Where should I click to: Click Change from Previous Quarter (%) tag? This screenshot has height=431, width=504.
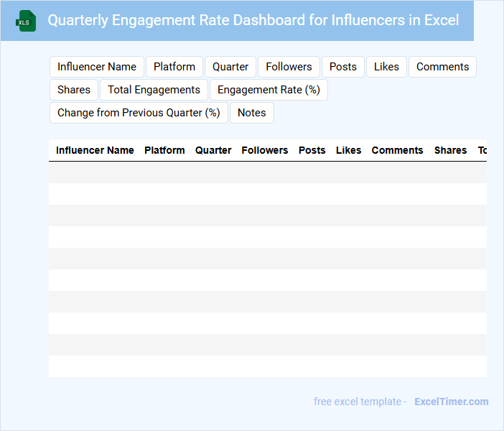point(139,113)
